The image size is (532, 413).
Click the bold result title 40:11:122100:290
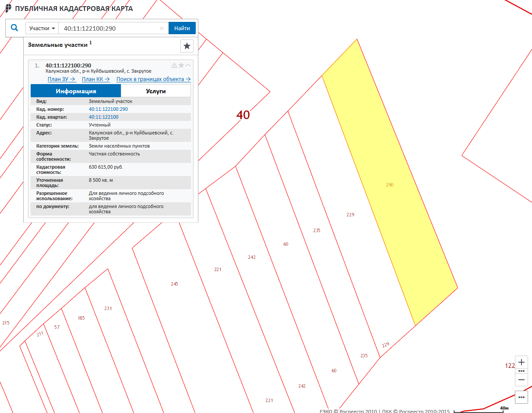pos(68,66)
